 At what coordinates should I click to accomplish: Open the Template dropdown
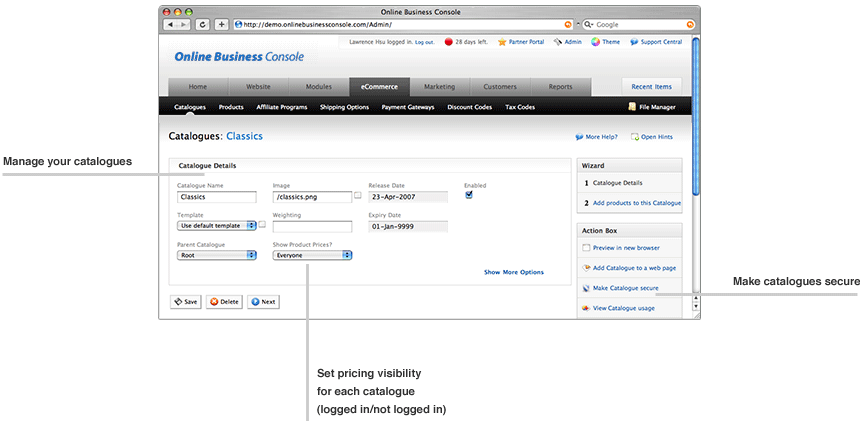217,226
